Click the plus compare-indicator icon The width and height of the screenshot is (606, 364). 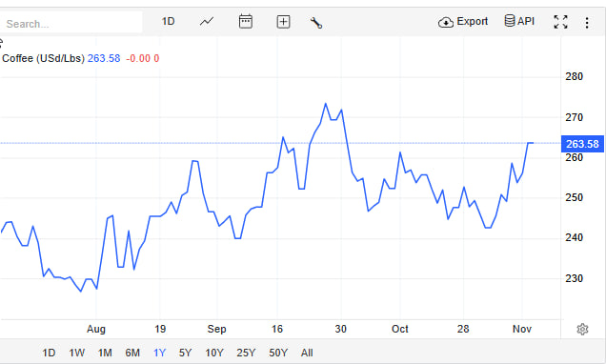[x=283, y=22]
